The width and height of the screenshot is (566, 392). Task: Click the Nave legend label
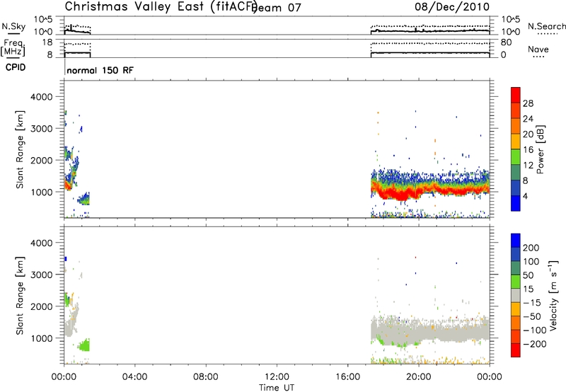(x=538, y=50)
